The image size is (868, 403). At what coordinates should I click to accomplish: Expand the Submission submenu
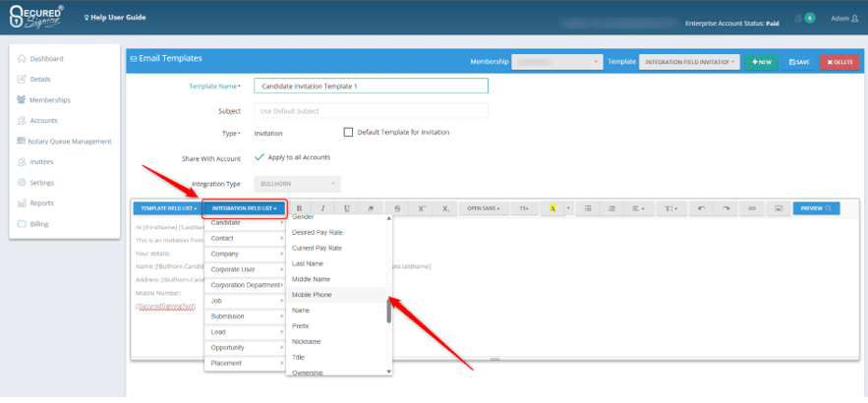pos(245,317)
